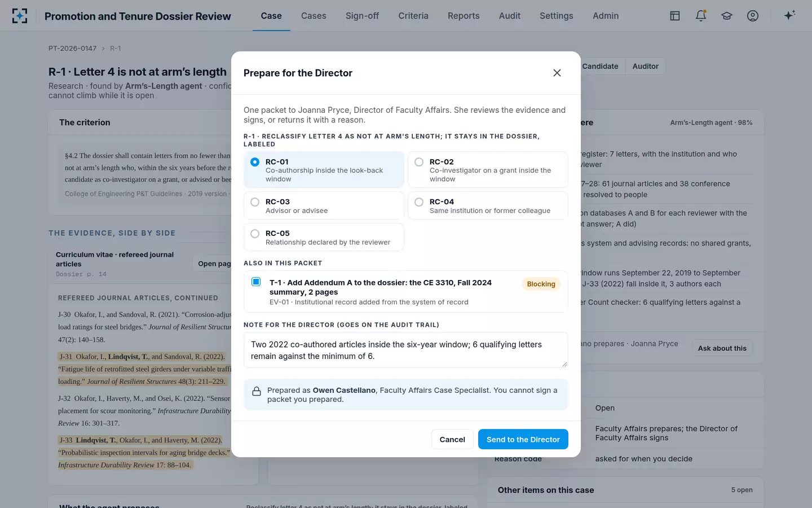
Task: Launch the sparkle AI assistant icon
Action: coord(789,16)
